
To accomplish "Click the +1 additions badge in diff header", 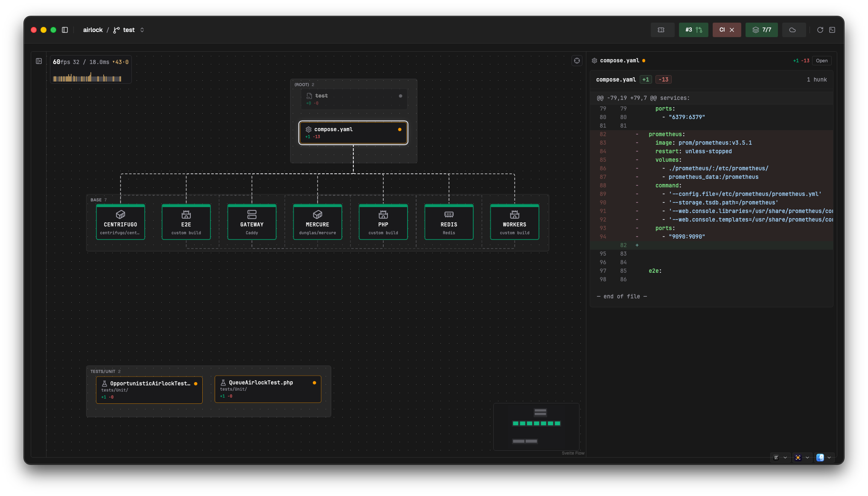I will pyautogui.click(x=646, y=80).
